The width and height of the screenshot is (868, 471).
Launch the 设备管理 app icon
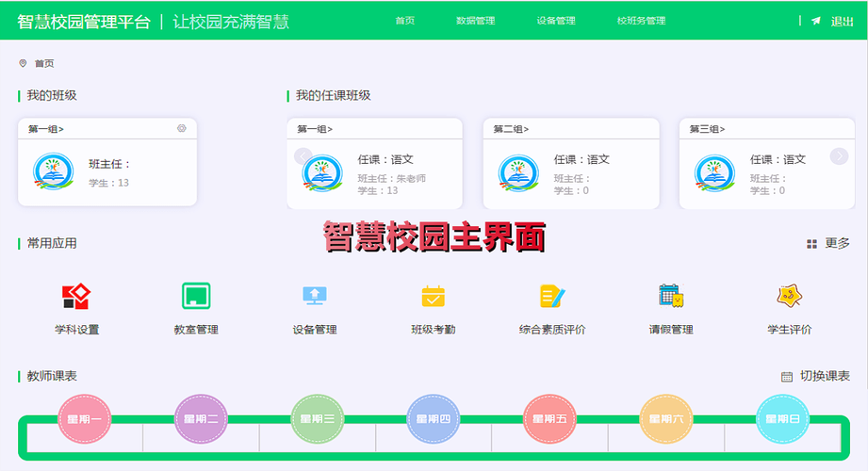314,297
